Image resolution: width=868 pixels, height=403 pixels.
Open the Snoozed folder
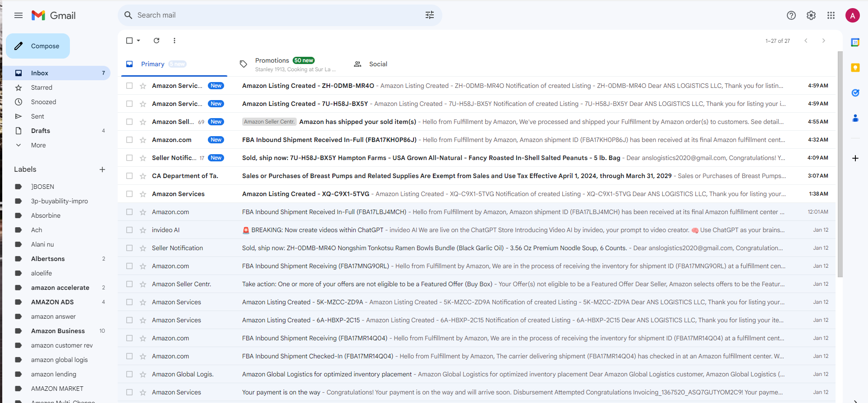(56, 102)
